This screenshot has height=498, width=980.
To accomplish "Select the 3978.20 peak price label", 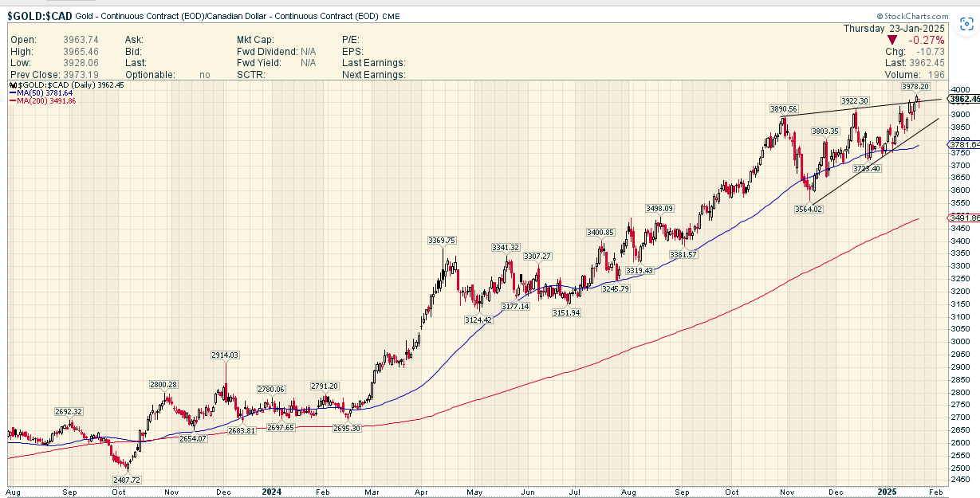I will [915, 86].
